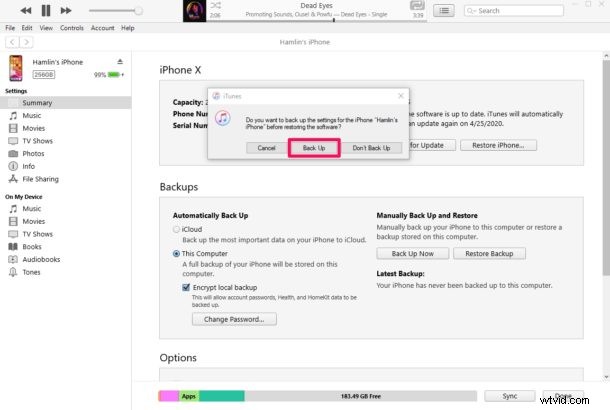Screen dimensions: 610x410
Task: Toggle repeat mode icon
Action: coord(417,5)
